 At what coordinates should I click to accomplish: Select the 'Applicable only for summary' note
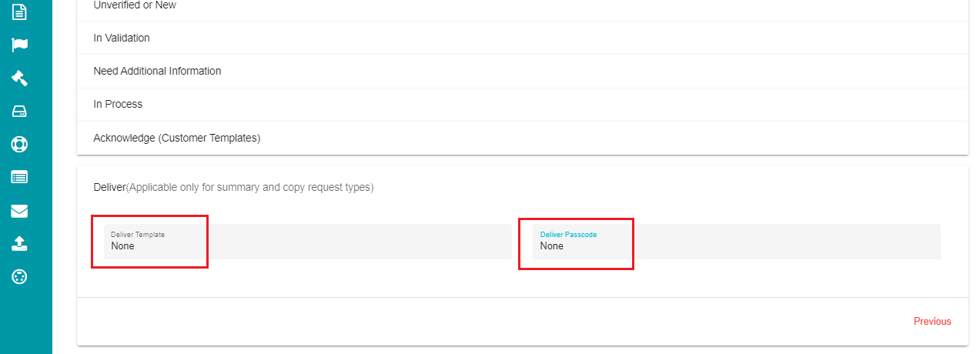[x=250, y=187]
